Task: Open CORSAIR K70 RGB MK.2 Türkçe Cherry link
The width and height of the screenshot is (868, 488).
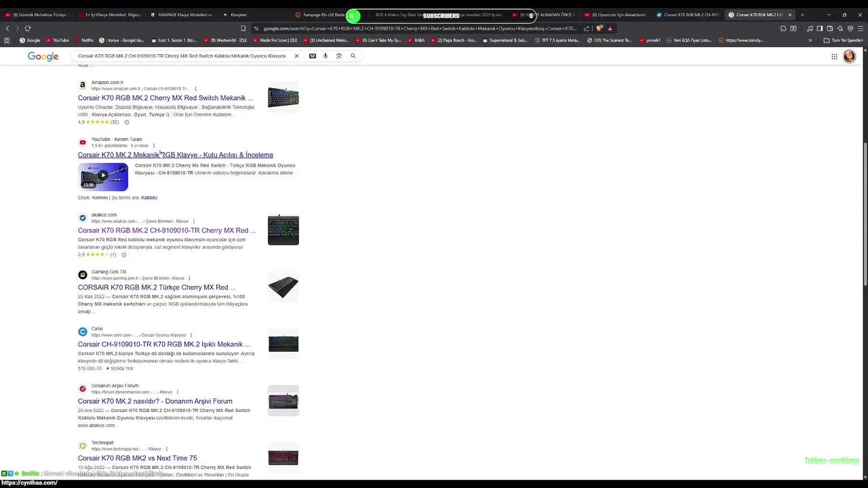Action: pyautogui.click(x=157, y=287)
